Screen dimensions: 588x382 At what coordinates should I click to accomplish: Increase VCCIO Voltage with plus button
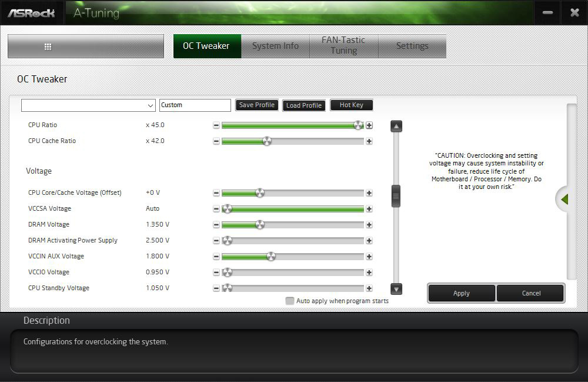pyautogui.click(x=369, y=273)
